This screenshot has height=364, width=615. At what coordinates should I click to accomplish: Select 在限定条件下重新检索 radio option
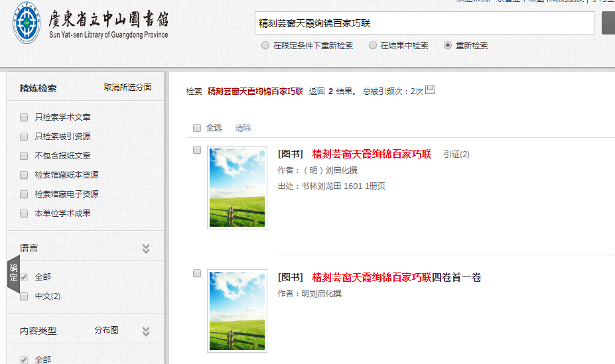(265, 46)
